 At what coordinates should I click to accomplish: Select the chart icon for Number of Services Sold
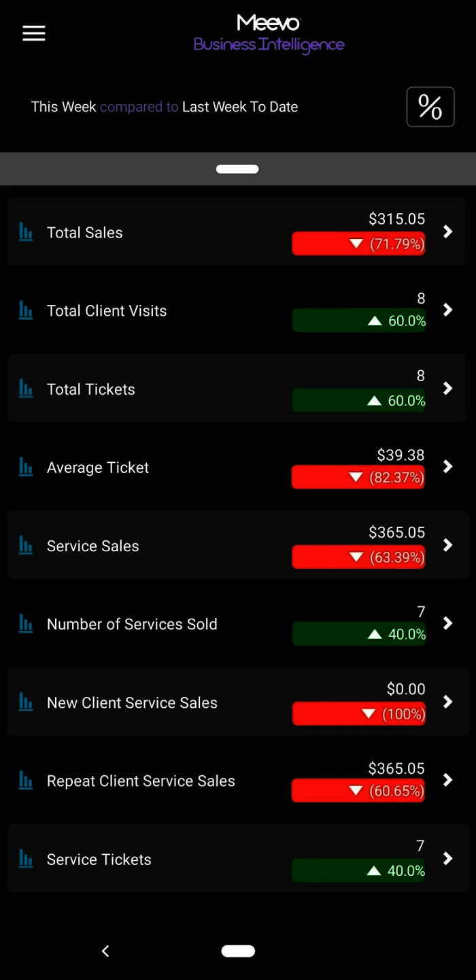coord(25,624)
